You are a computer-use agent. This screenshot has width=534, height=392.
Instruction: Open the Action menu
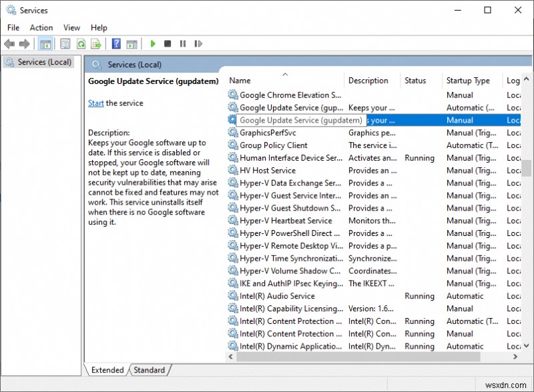pos(41,27)
